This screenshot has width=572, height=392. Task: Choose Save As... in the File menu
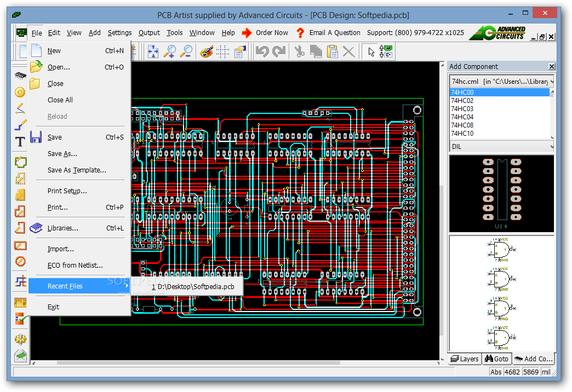[x=79, y=154]
